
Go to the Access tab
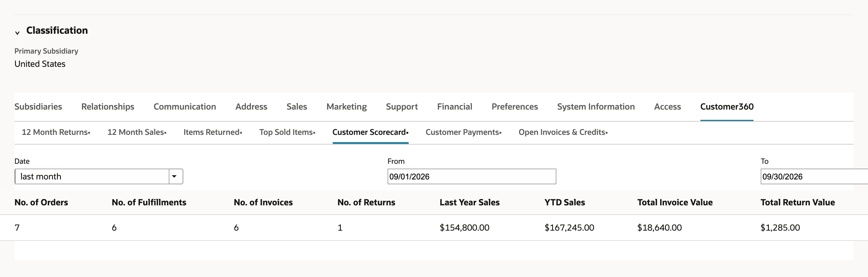(668, 107)
